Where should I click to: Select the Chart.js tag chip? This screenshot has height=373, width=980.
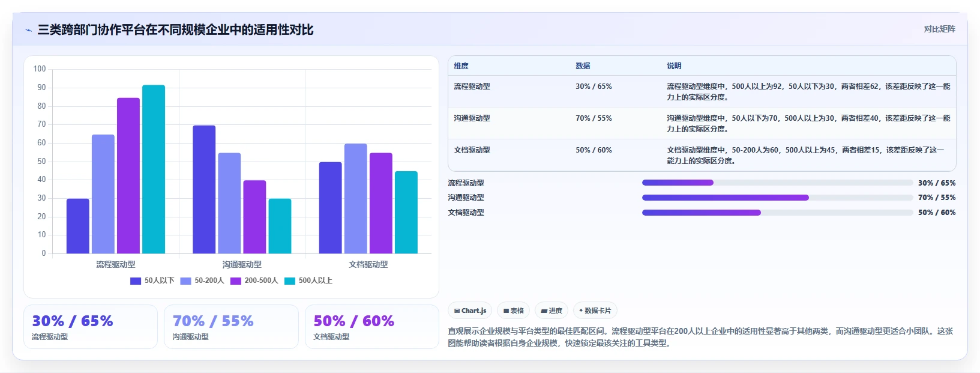point(470,311)
